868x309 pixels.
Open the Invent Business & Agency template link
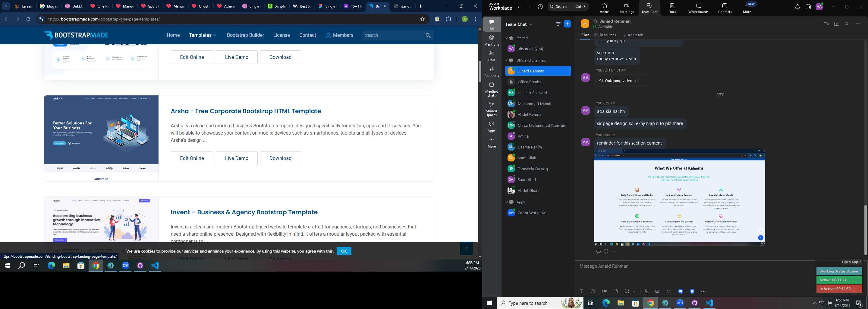tap(244, 212)
